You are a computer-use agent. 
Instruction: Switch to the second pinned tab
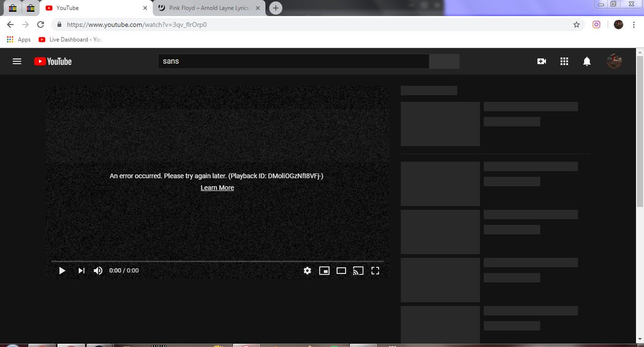click(x=31, y=8)
